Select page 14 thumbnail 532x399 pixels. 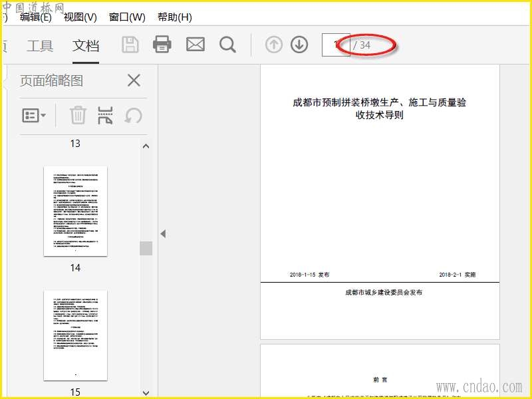(75, 211)
